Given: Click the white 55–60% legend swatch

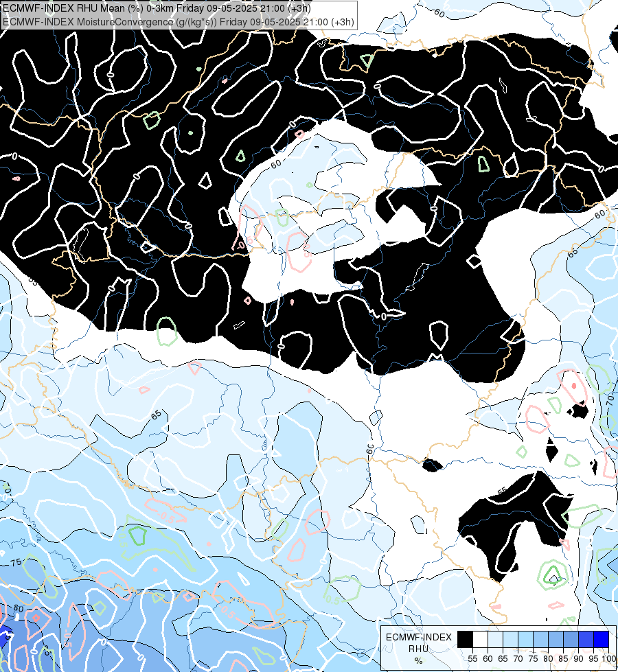Looking at the screenshot, I should pyautogui.click(x=480, y=639).
